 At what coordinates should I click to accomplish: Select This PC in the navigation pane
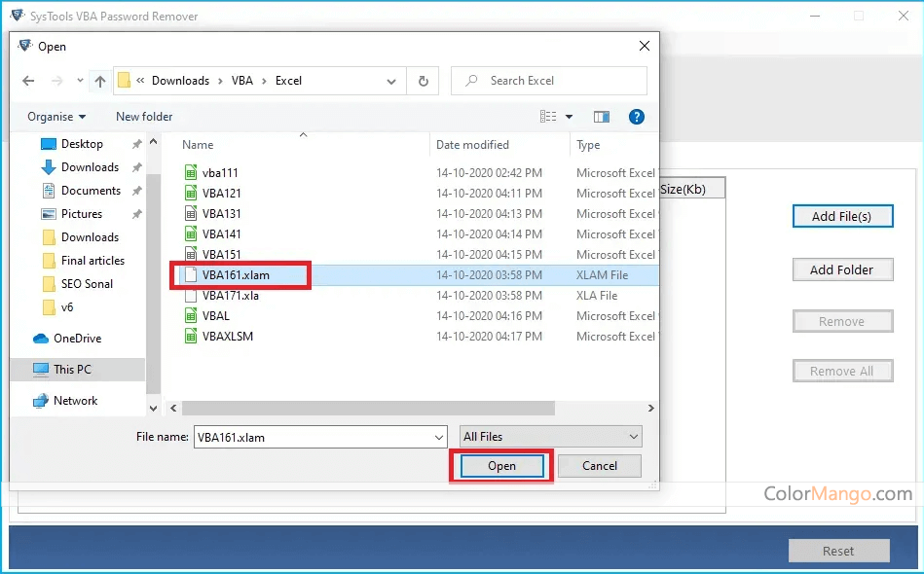click(x=72, y=369)
